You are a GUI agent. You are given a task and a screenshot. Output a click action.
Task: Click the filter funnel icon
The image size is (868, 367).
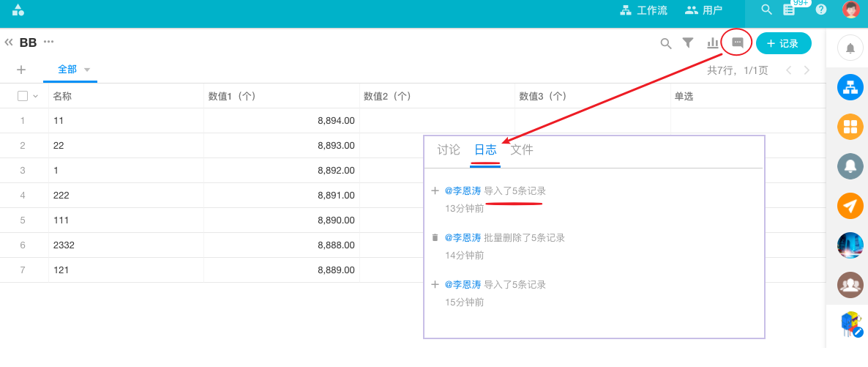tap(688, 43)
